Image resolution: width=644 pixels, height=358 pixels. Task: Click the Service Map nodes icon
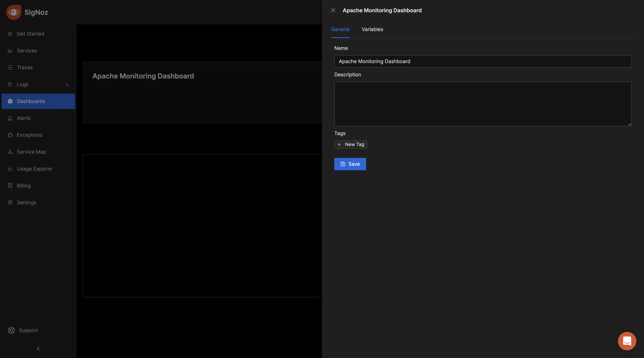(10, 152)
